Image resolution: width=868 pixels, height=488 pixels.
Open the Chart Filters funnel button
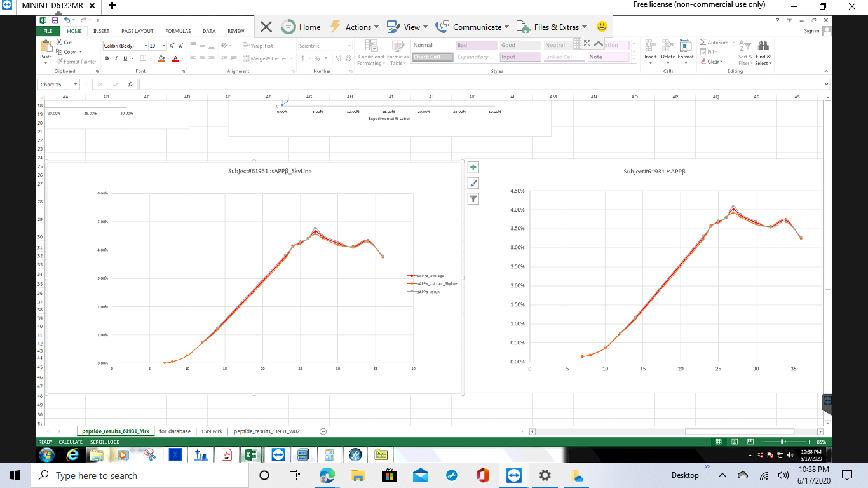pos(473,199)
